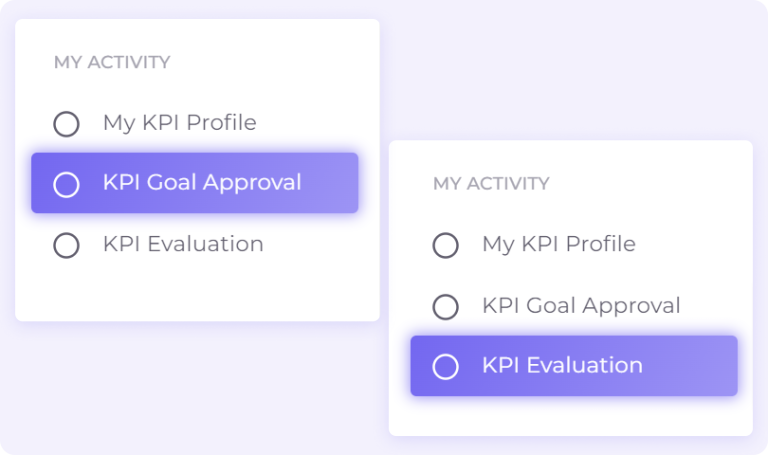Click MY ACTIVITY heading in left card

point(112,62)
